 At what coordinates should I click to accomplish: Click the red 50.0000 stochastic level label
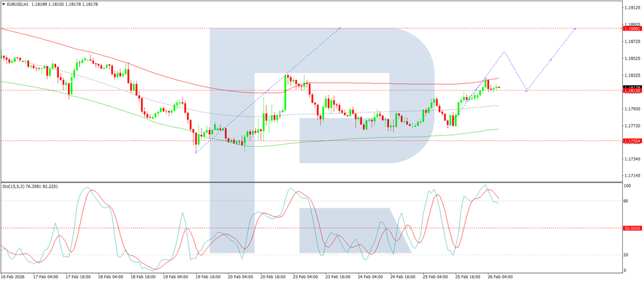pos(631,228)
